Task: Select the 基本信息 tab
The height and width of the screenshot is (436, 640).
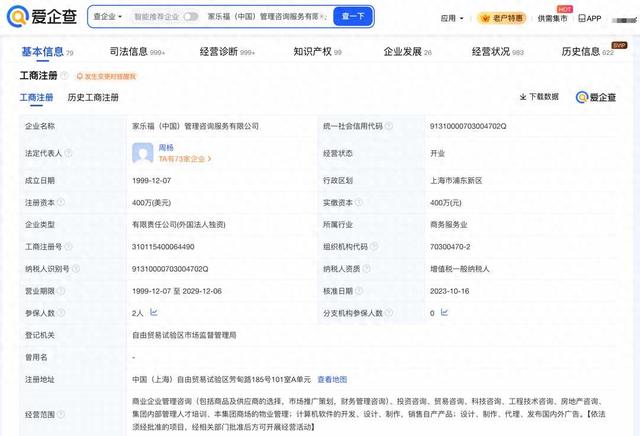Action: pos(47,52)
